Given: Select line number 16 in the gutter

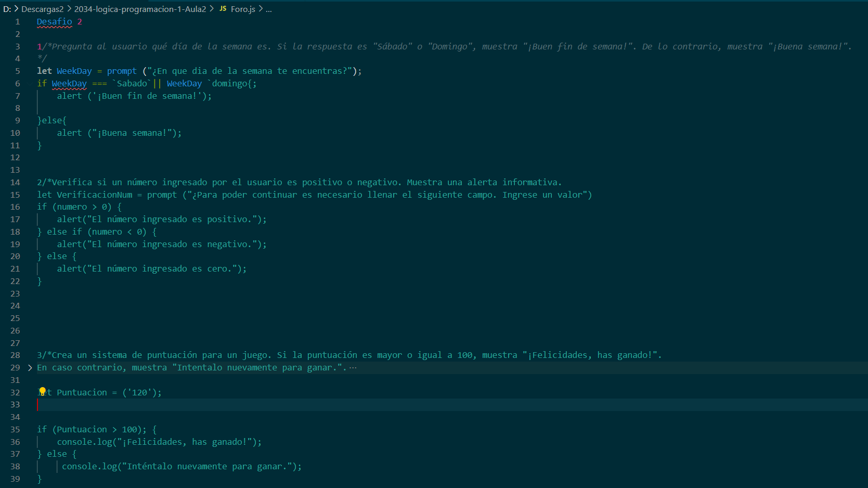Looking at the screenshot, I should click(x=15, y=207).
